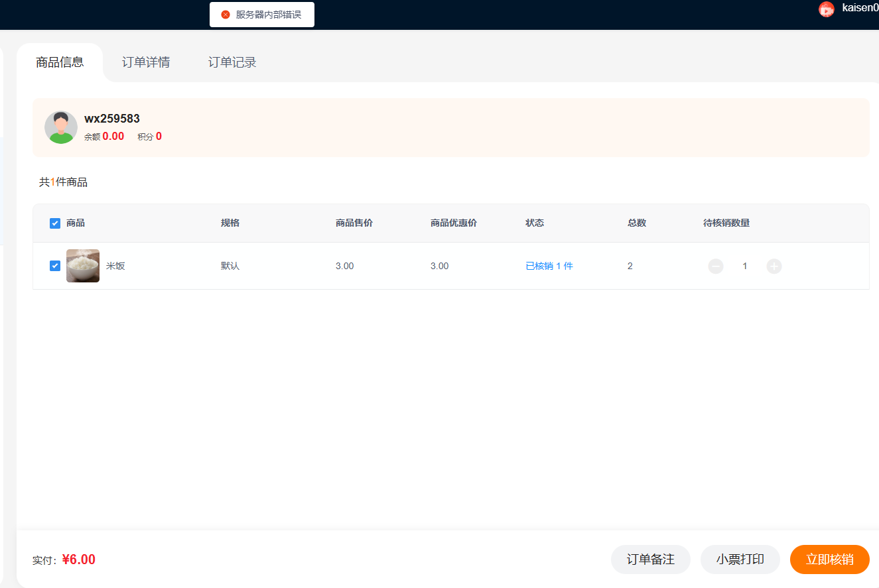Screen dimensions: 879x588
Task: Click the 待核销数量 quantity field
Action: click(x=744, y=266)
